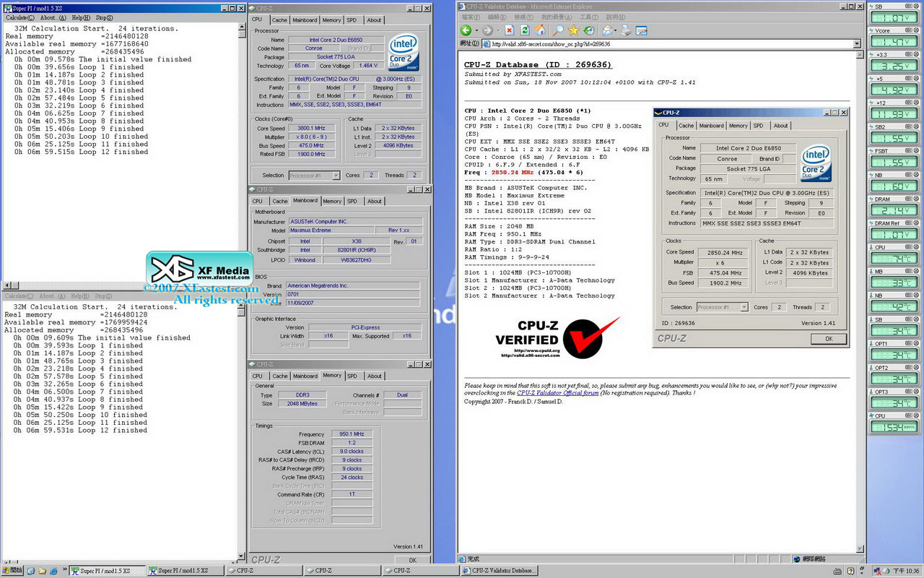Image resolution: width=924 pixels, height=578 pixels.
Task: Open the IE Home page icon
Action: [x=540, y=30]
